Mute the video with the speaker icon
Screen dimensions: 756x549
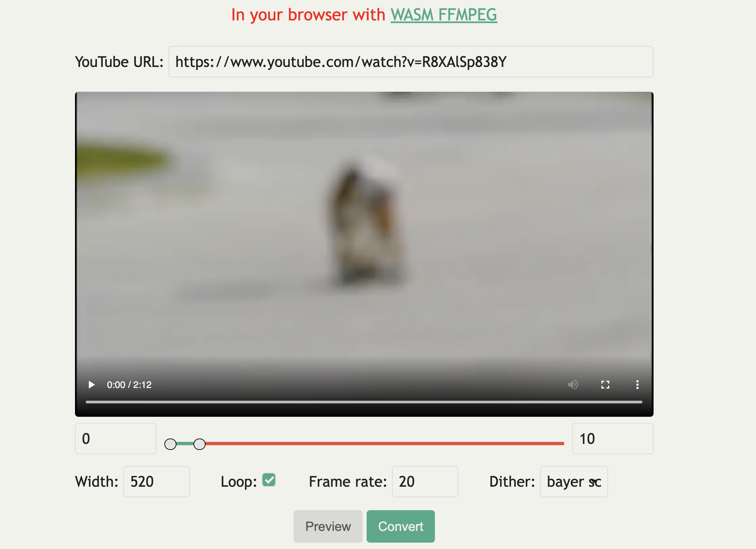pos(574,385)
